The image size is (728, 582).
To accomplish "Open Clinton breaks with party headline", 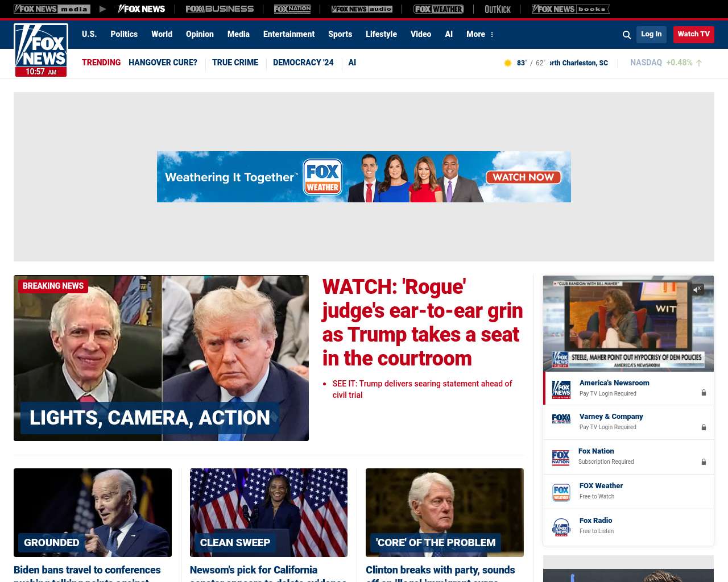I will (x=440, y=572).
